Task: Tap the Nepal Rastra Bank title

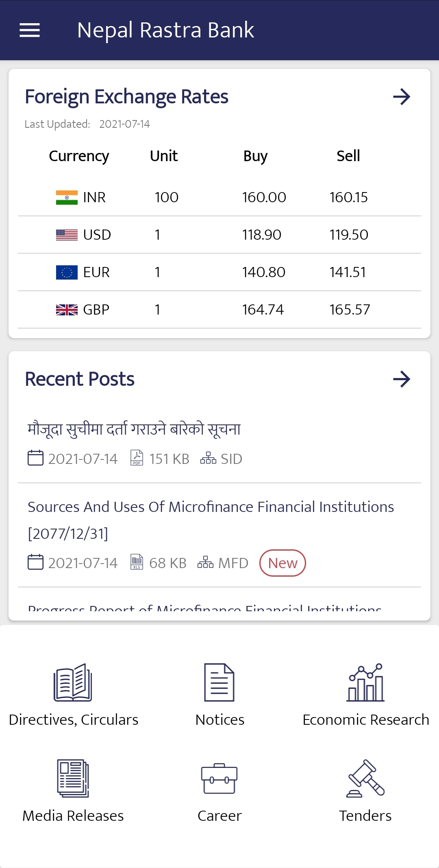Action: (x=165, y=30)
